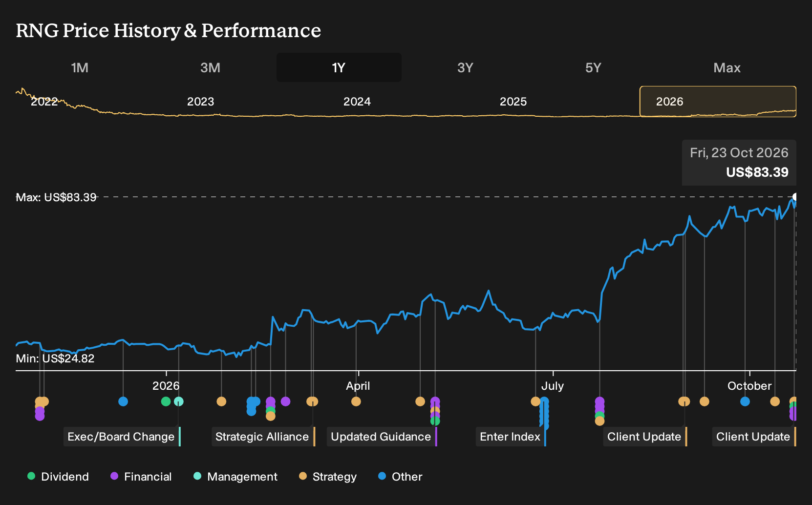This screenshot has height=505, width=812.
Task: Click the 'July' axis label
Action: pos(553,386)
